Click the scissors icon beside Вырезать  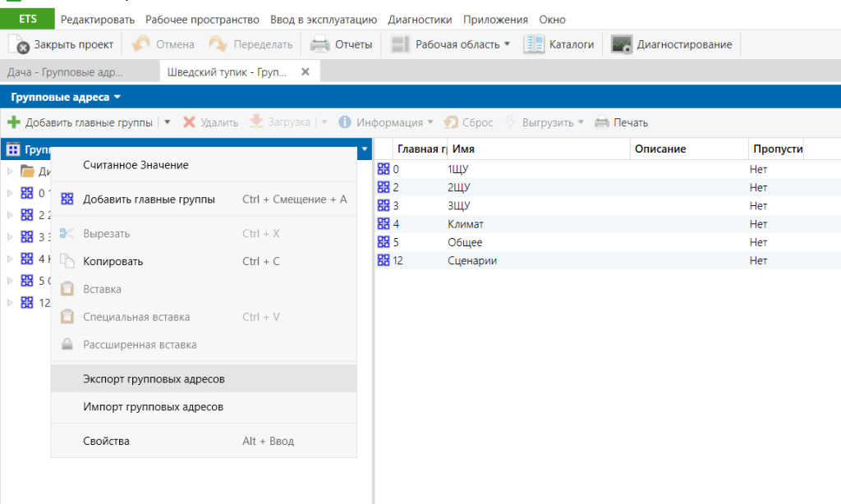pyautogui.click(x=67, y=233)
